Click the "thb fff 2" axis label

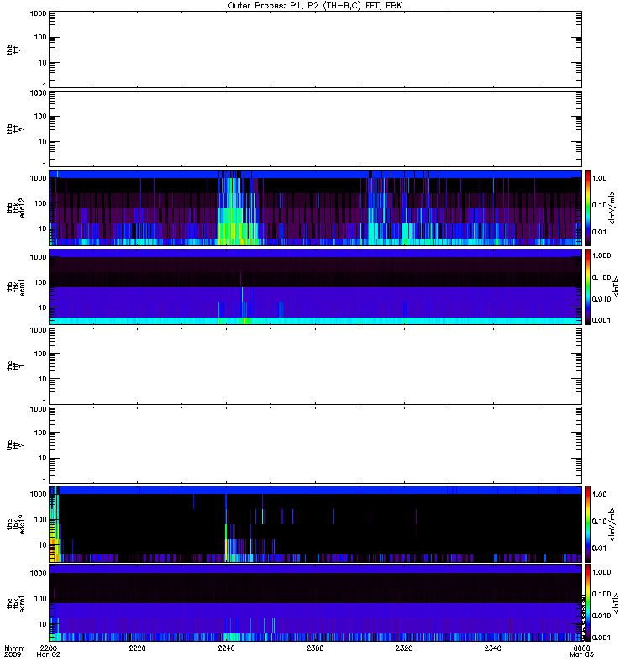15,129
